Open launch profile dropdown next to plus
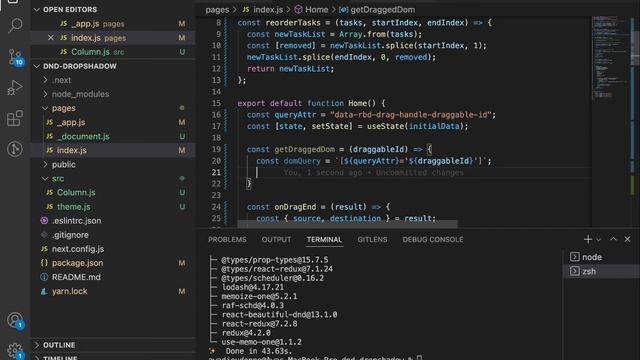Screen dimensions: 640x360 click(598, 240)
